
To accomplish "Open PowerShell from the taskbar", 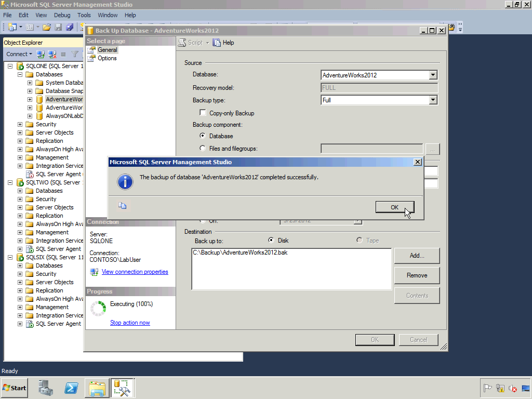I will [71, 388].
